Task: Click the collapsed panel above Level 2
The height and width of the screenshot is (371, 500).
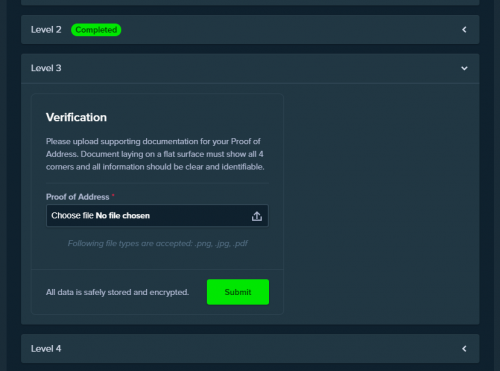Action: (250, 2)
